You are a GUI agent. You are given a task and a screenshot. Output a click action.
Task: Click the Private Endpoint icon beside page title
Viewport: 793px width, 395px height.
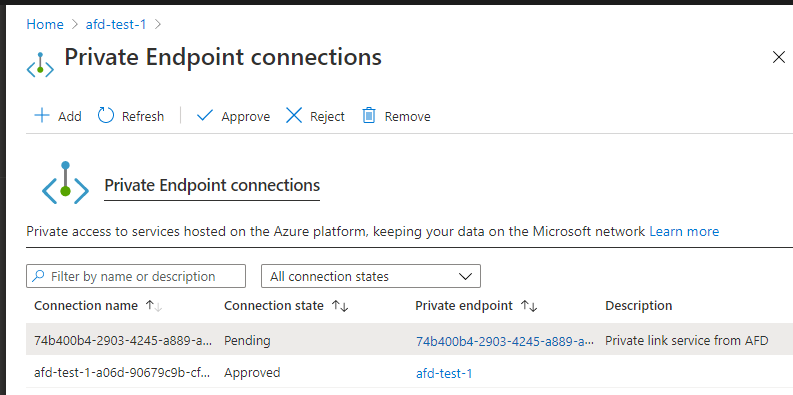tap(40, 65)
